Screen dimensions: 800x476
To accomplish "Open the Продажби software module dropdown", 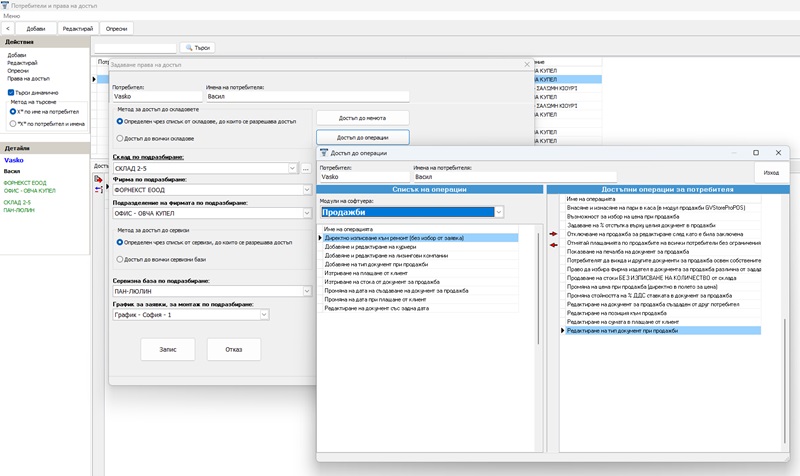I will point(498,212).
